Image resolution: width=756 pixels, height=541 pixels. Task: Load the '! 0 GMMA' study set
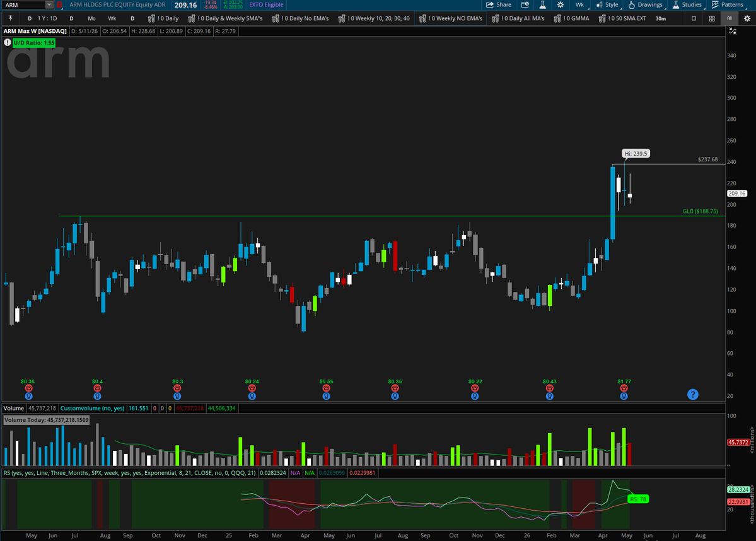571,18
